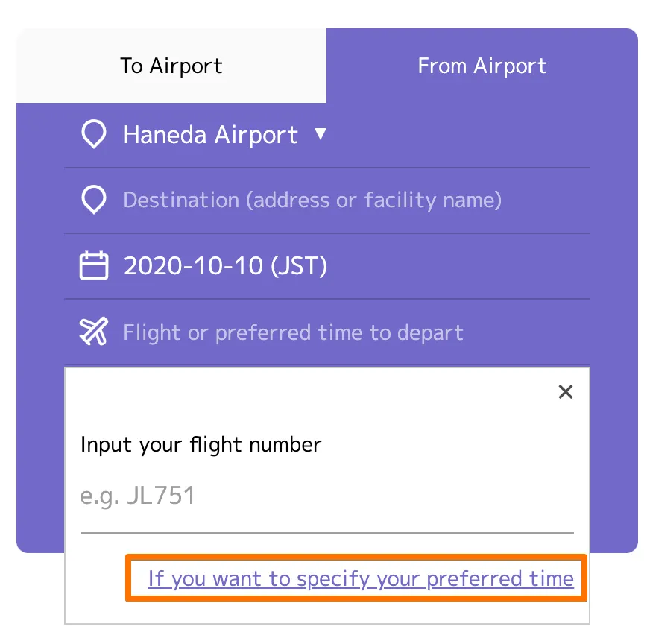Open the Haneda Airport selector
The width and height of the screenshot is (647, 644).
pos(210,135)
